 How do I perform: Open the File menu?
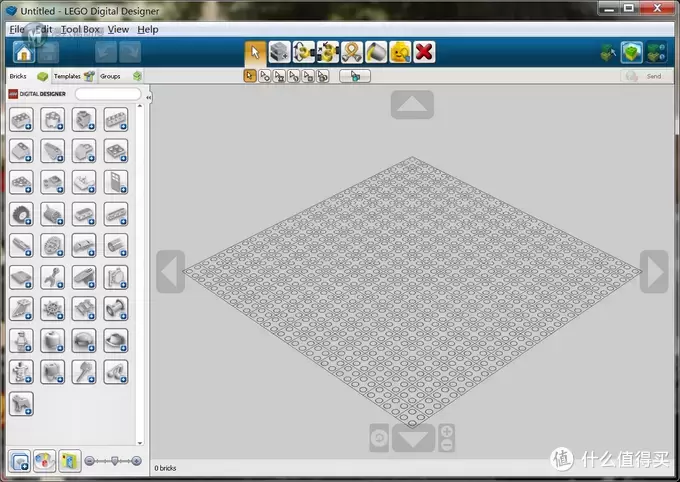[x=17, y=30]
